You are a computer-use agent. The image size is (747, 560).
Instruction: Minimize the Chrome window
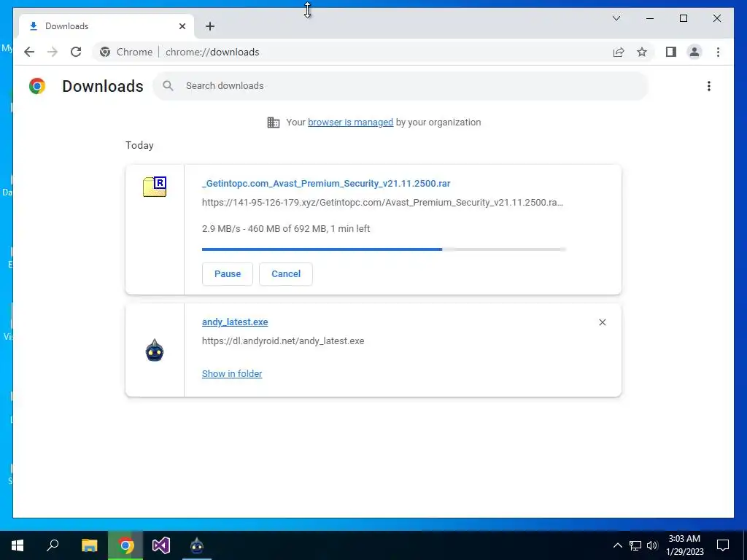pyautogui.click(x=650, y=18)
